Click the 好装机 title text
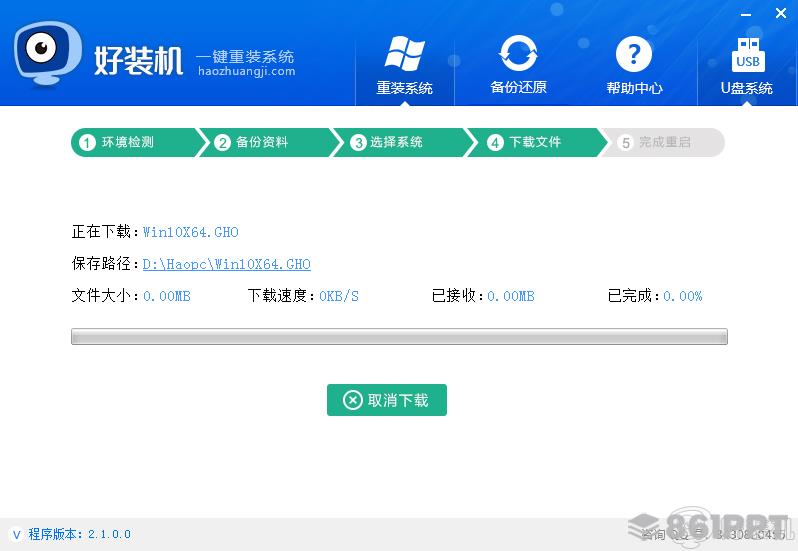798x551 pixels. (x=138, y=61)
